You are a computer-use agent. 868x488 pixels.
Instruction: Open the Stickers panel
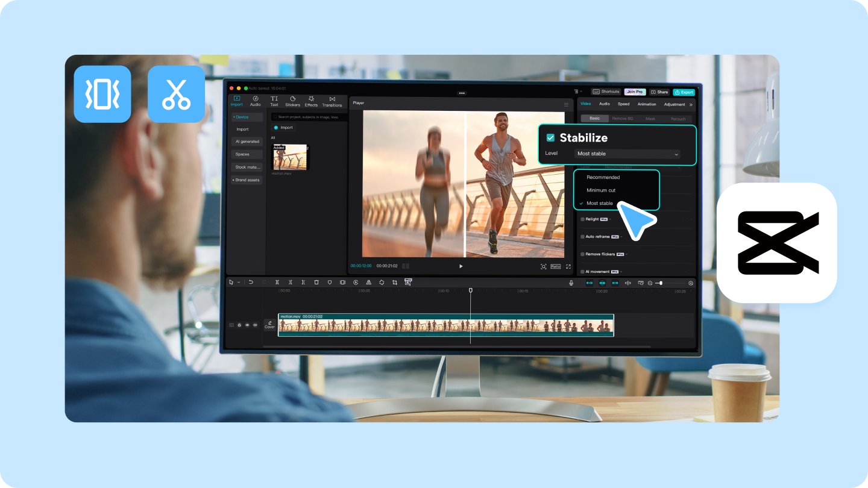tap(292, 101)
